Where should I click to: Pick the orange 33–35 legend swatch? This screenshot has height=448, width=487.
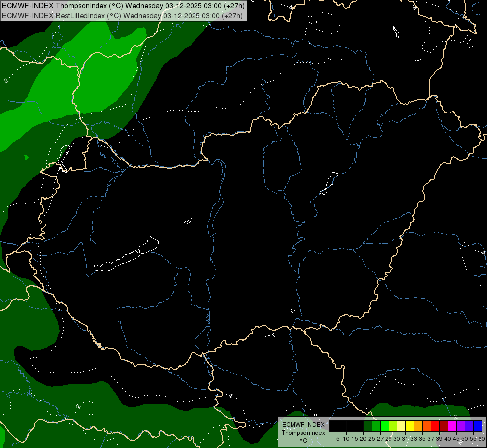(x=418, y=426)
